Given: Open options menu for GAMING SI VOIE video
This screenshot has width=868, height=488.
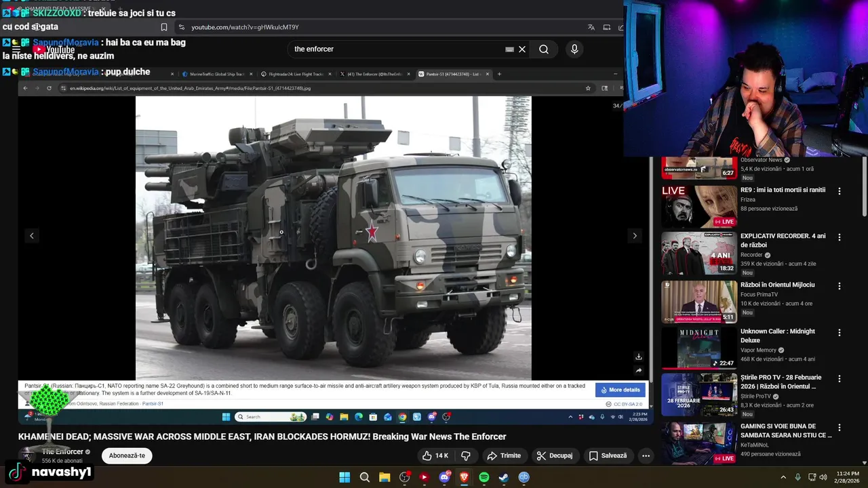Looking at the screenshot, I should coord(840,427).
